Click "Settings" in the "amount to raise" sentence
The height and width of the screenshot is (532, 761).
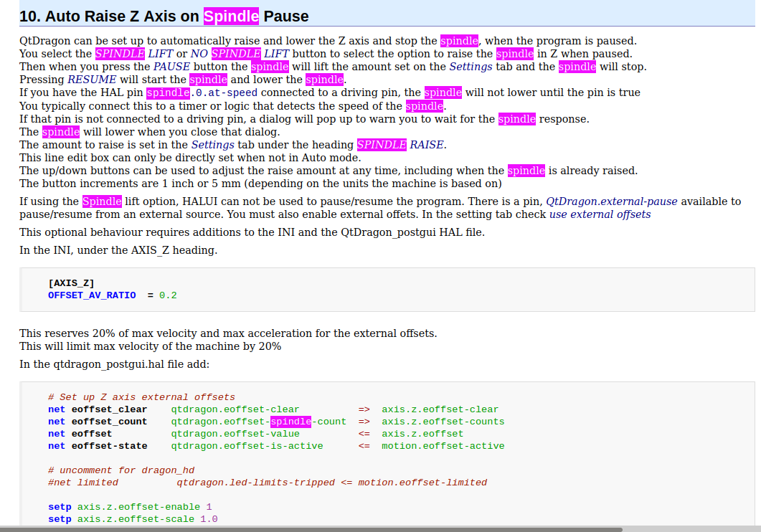coord(212,145)
